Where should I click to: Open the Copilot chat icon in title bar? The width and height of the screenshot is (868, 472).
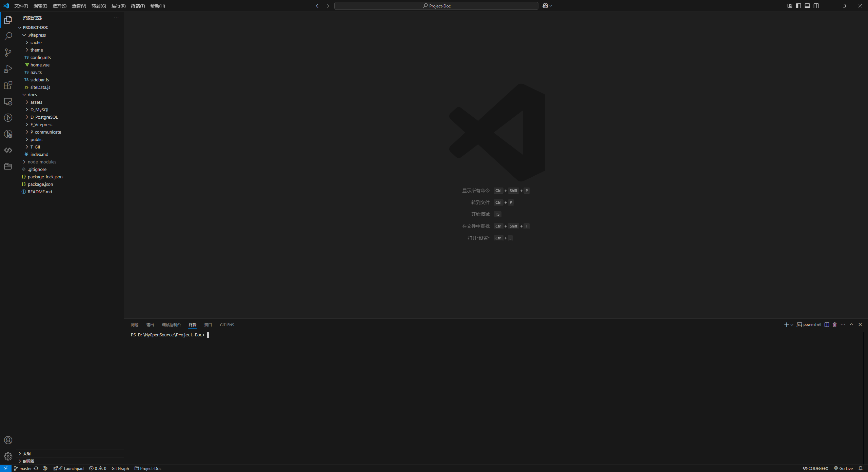pyautogui.click(x=545, y=6)
